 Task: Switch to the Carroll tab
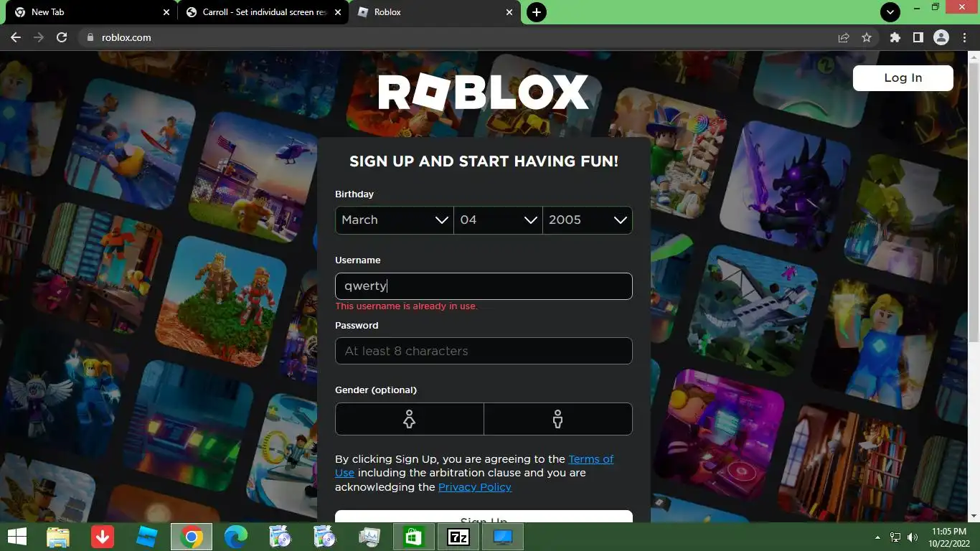[263, 12]
